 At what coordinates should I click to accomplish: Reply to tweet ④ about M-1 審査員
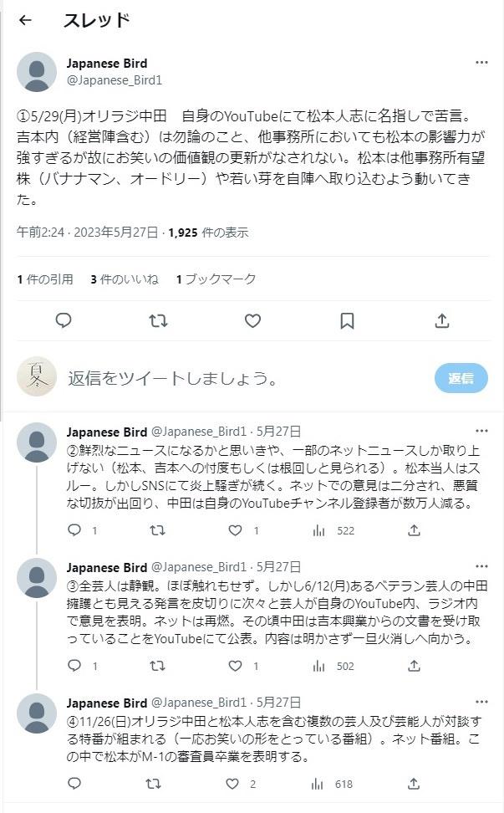(74, 784)
